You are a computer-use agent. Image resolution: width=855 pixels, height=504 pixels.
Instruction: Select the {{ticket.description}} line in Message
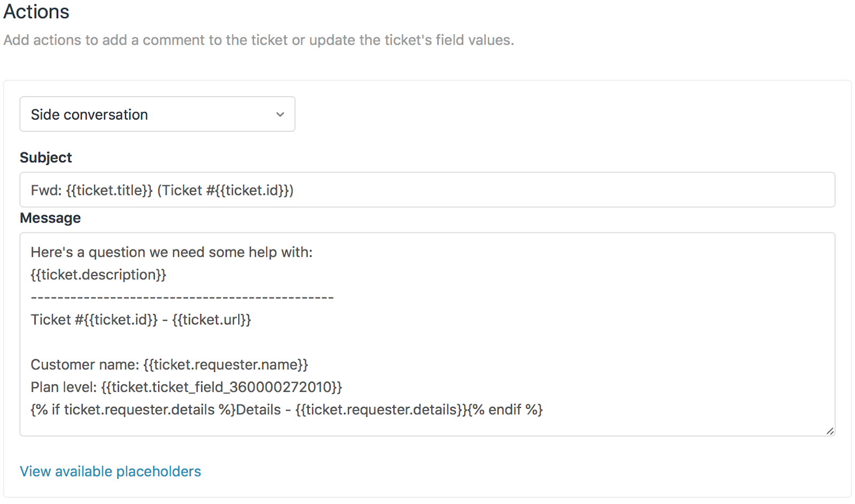point(98,274)
